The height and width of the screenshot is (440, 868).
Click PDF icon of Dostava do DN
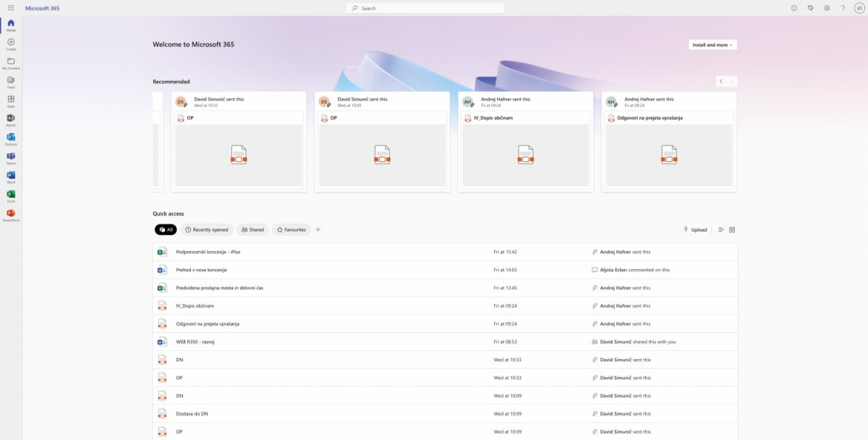(162, 414)
